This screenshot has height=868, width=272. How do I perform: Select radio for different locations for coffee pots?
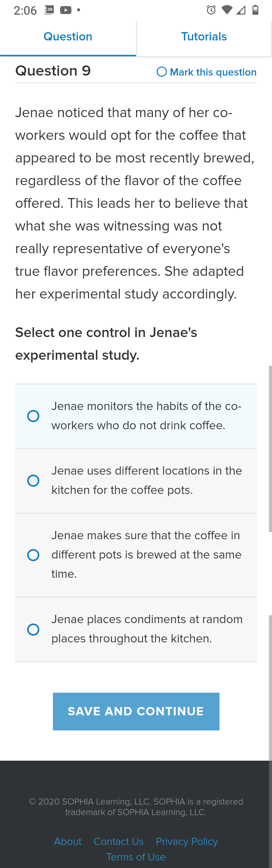33,481
